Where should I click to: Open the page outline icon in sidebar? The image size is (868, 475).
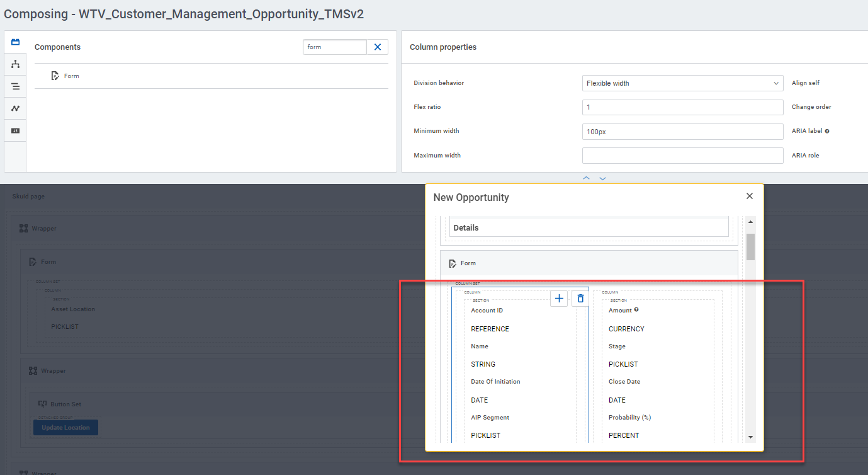point(15,86)
